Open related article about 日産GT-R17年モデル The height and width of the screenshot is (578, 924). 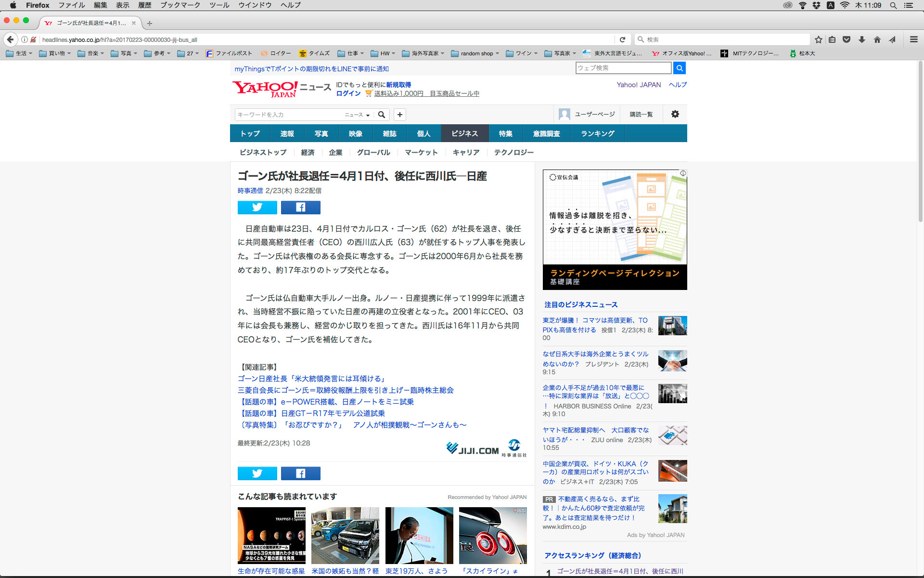pyautogui.click(x=311, y=413)
